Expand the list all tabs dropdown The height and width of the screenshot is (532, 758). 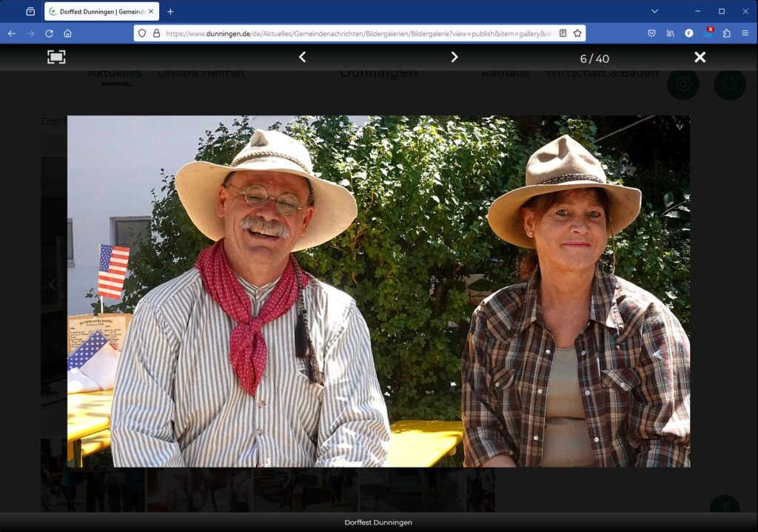[x=654, y=11]
